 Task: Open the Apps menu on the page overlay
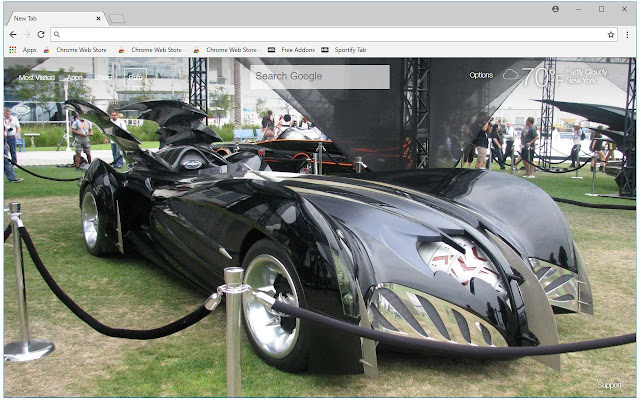pos(75,78)
